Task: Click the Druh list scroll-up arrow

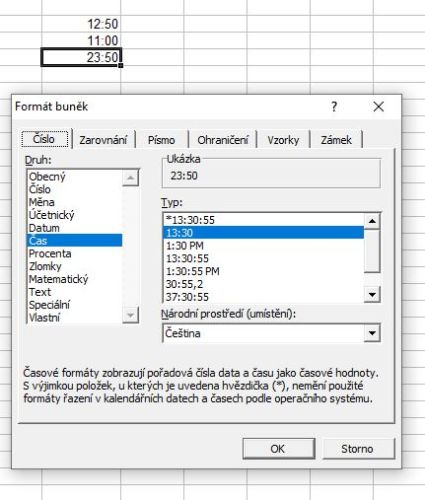Action: (x=130, y=178)
